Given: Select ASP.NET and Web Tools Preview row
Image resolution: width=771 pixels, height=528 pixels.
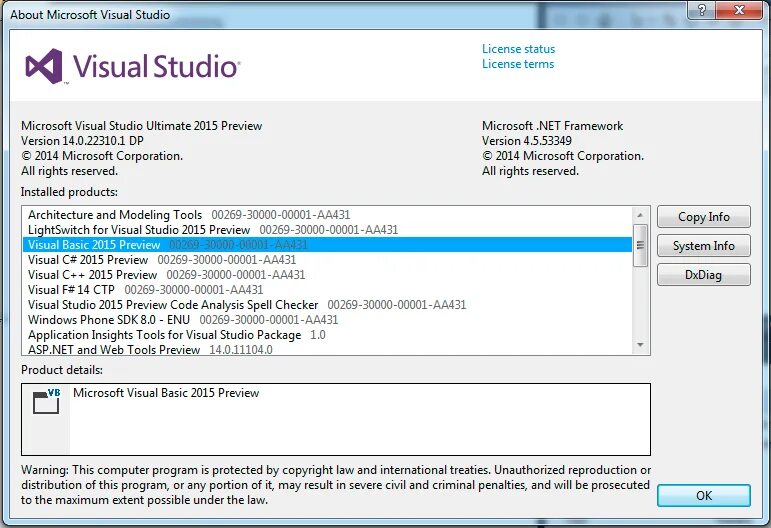Looking at the screenshot, I should coord(327,349).
